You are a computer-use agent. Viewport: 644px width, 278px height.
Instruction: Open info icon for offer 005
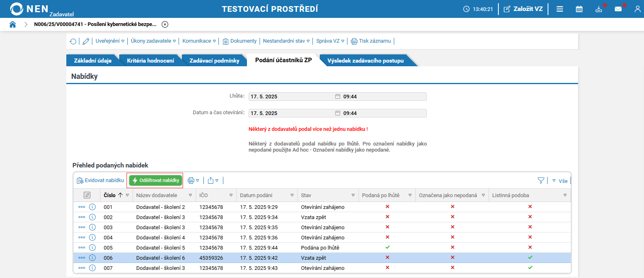pyautogui.click(x=92, y=248)
